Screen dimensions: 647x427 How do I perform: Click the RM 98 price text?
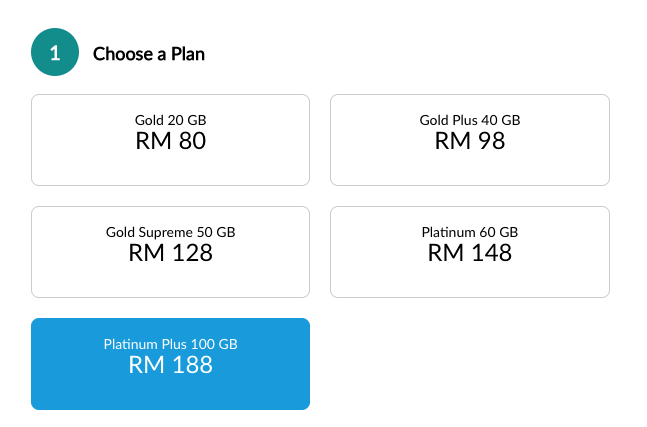coord(470,141)
